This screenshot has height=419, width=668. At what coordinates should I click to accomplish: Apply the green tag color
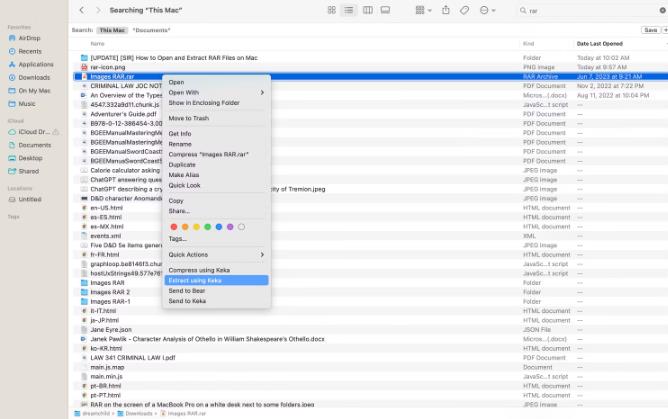(x=207, y=227)
